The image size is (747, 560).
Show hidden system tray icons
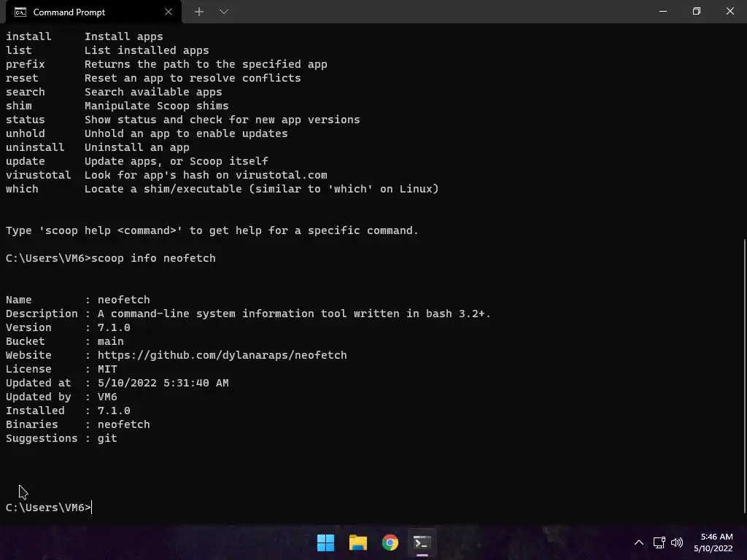(639, 542)
